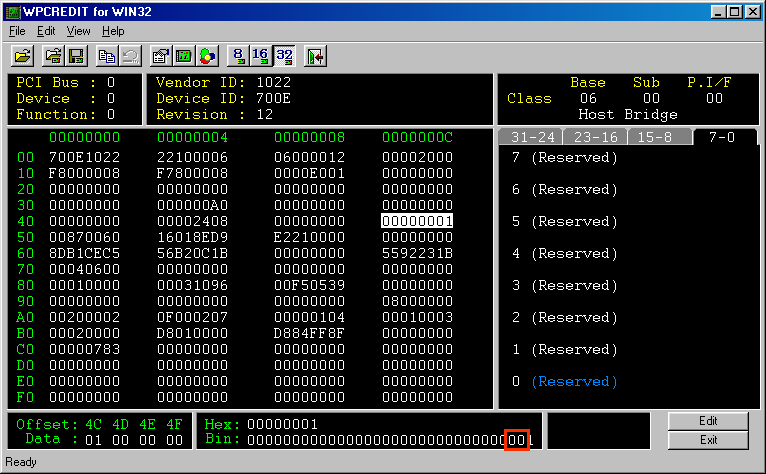Click the copy documents icon

click(x=107, y=56)
